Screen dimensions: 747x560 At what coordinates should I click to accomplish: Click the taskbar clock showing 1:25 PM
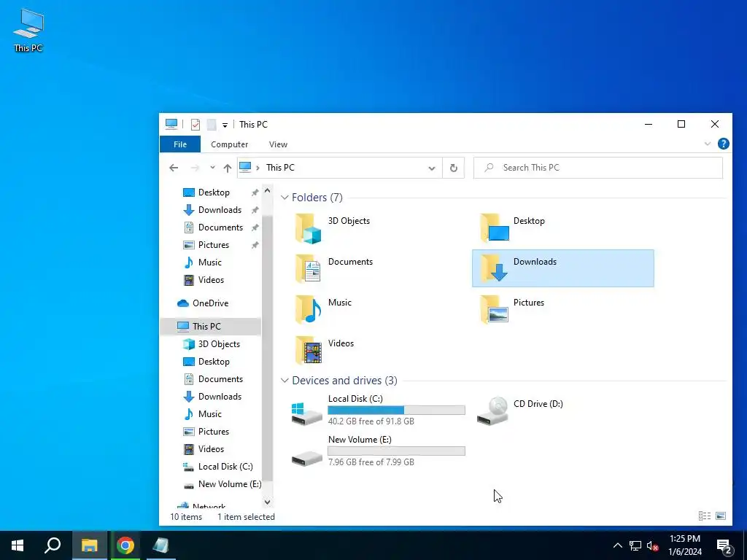pyautogui.click(x=685, y=545)
